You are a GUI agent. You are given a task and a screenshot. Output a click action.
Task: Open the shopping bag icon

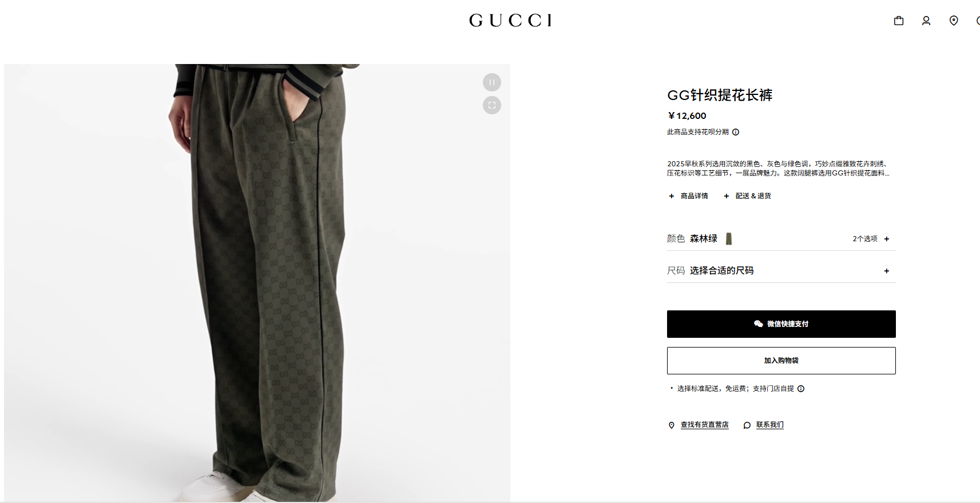[x=899, y=21]
